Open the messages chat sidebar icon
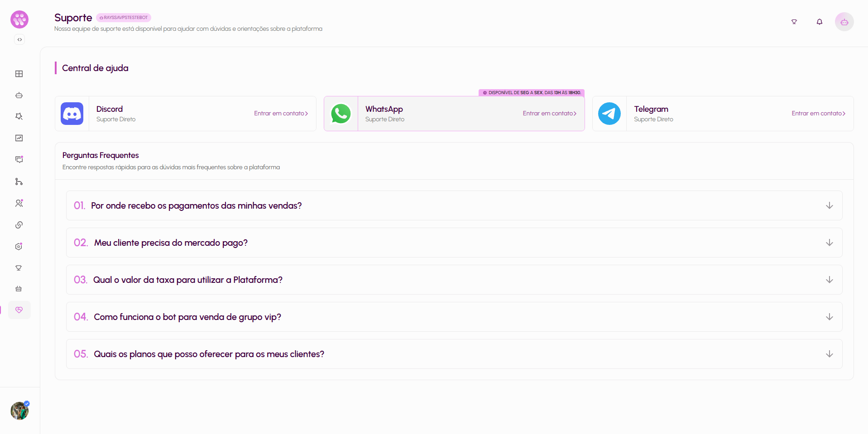Screen dimensions: 868x434 pos(19,159)
